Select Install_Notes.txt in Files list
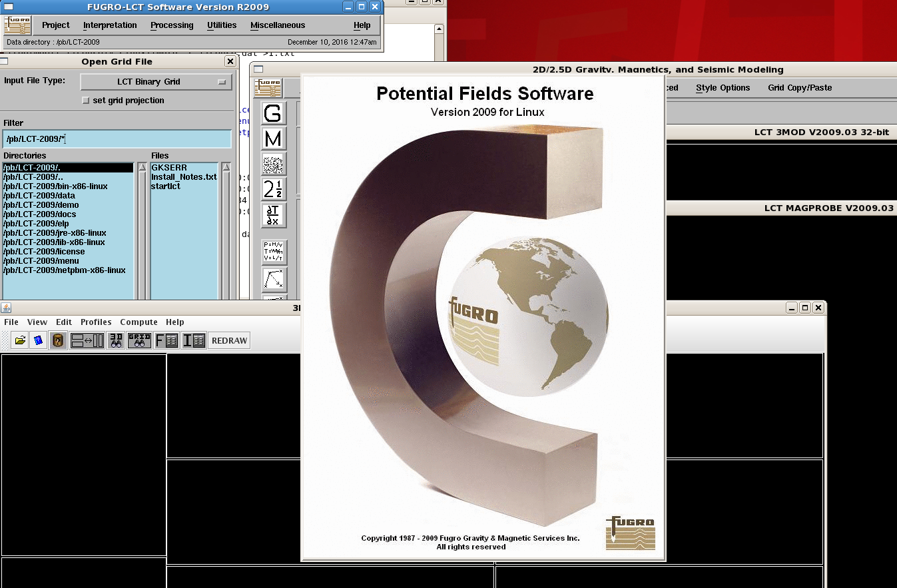 tap(184, 177)
